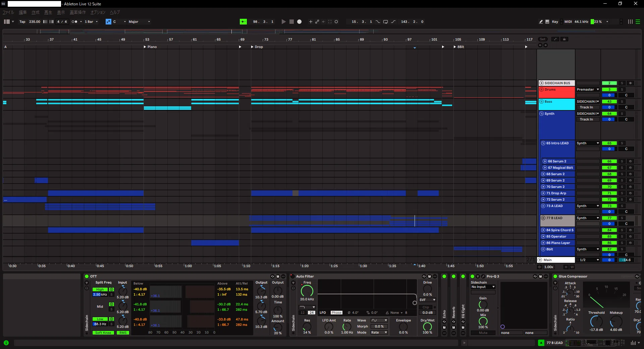Viewport: 644px width, 349px height.
Task: Toggle Scale Mode button
Action: 108,22
